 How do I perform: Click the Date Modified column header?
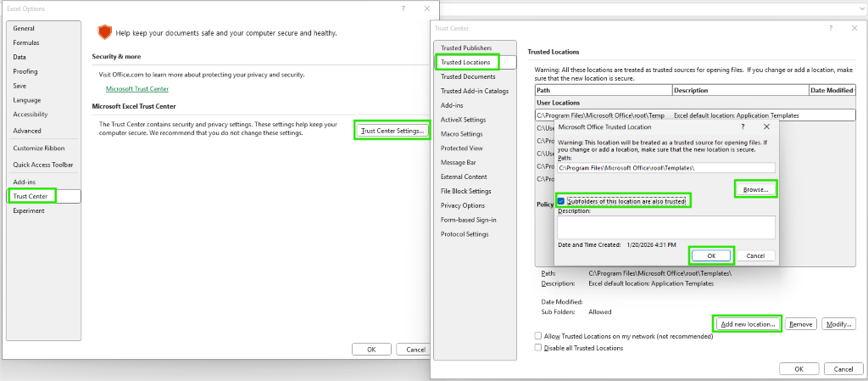click(x=832, y=90)
